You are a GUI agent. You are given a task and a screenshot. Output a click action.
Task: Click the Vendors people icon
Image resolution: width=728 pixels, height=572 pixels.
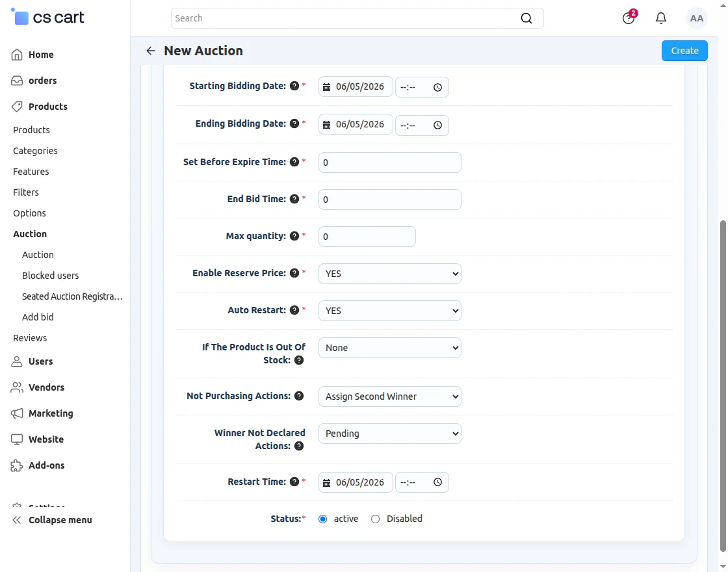click(17, 387)
